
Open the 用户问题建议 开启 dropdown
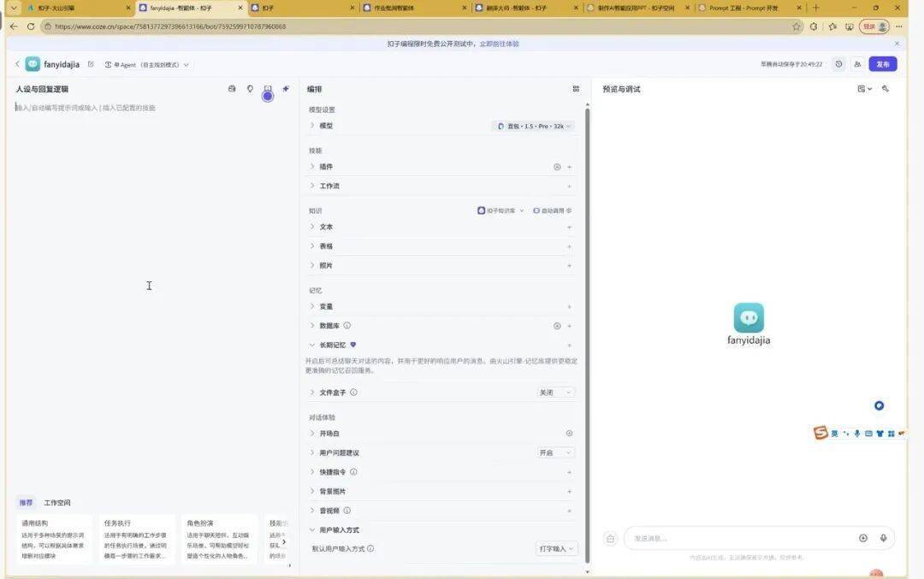pyautogui.click(x=554, y=452)
